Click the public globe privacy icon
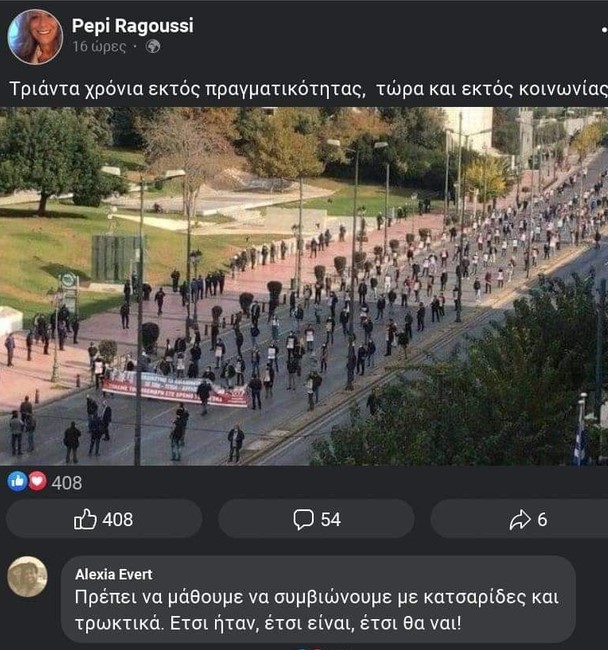Viewport: 608px width, 650px height. (x=153, y=46)
